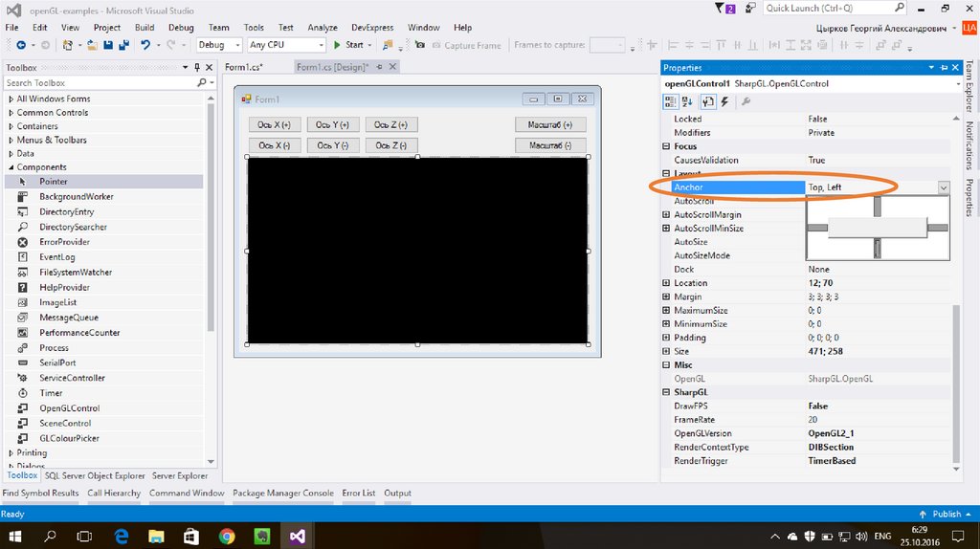Click the Navigate Backward toolbar icon
Viewport: 980px width, 549px height.
coord(20,45)
